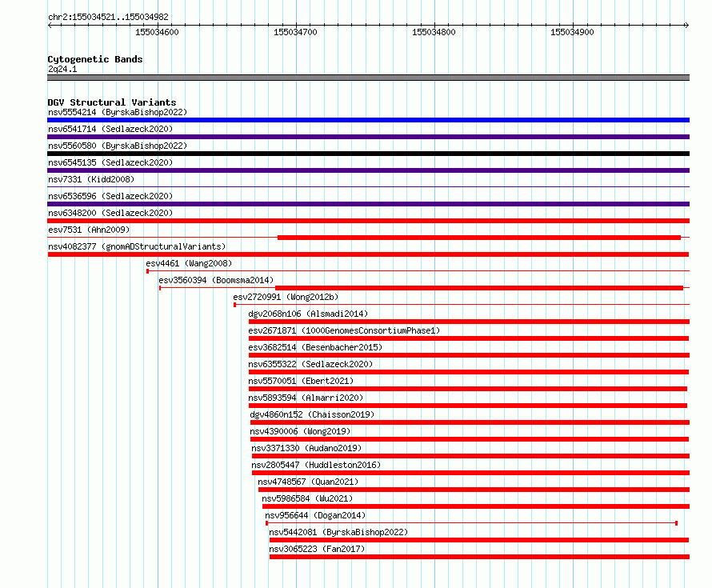This screenshot has width=712, height=588.
Task: Open variant nsv5442081 (ByrskaBishop2022) label
Action: 338,532
